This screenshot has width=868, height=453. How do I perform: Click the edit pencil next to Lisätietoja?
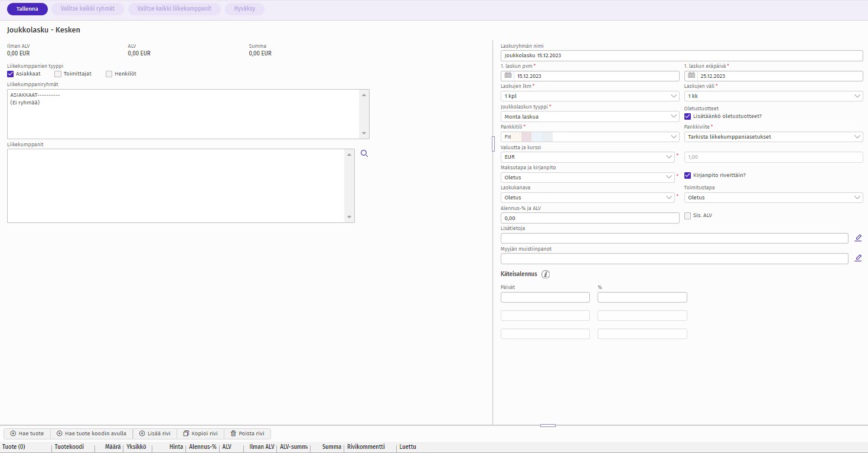click(x=858, y=238)
